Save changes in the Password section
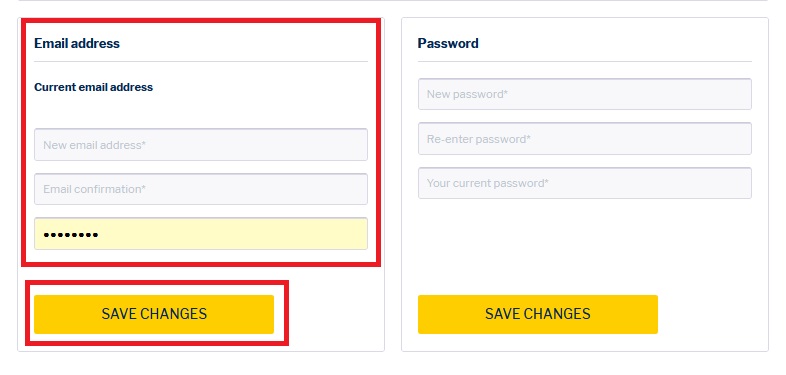The height and width of the screenshot is (375, 786). [x=537, y=314]
